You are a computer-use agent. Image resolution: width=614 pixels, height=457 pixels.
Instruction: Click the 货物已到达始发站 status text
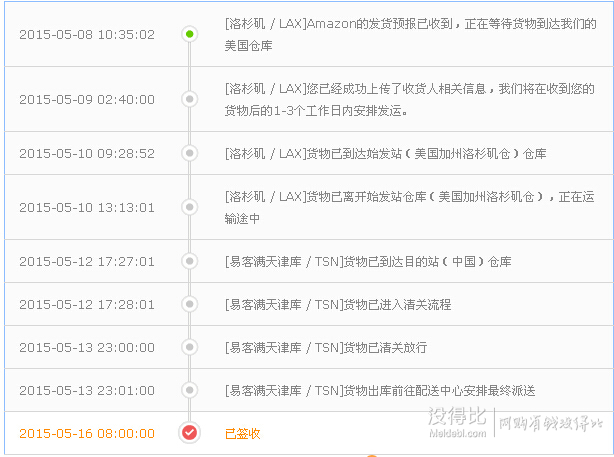point(385,154)
